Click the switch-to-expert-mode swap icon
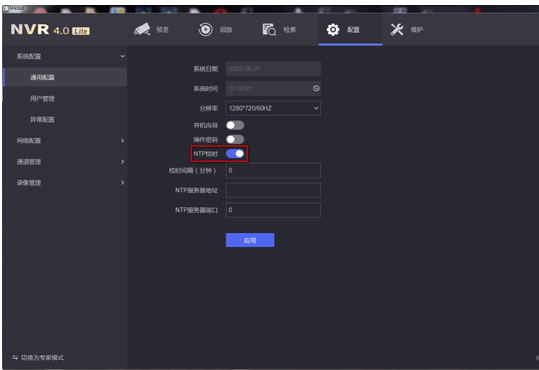This screenshot has height=370, width=539. point(15,358)
